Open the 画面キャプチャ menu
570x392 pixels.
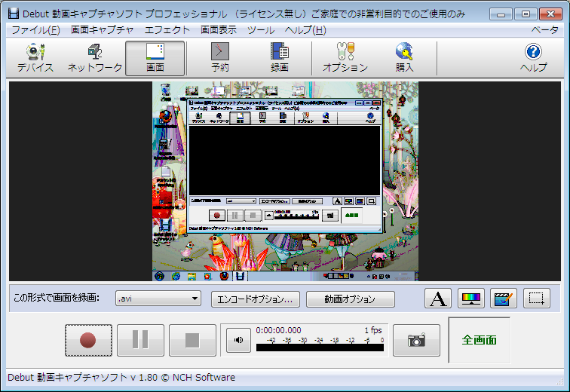tap(102, 30)
